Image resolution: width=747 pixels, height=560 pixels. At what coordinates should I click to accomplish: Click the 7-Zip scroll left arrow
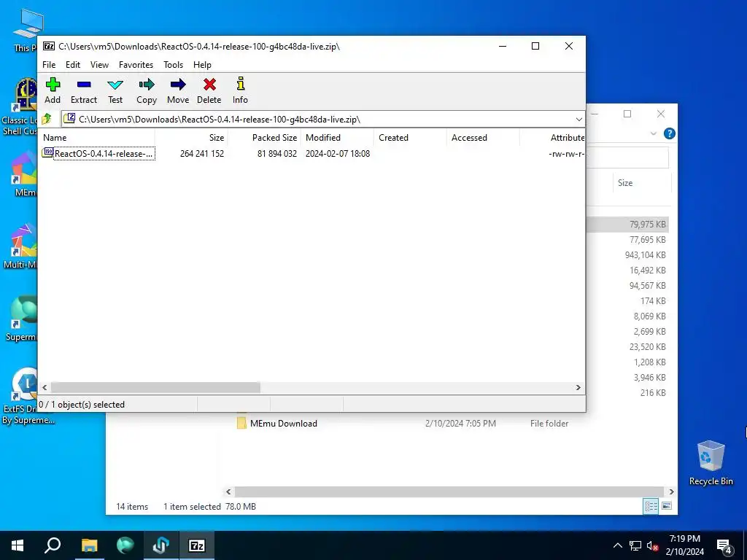[44, 388]
